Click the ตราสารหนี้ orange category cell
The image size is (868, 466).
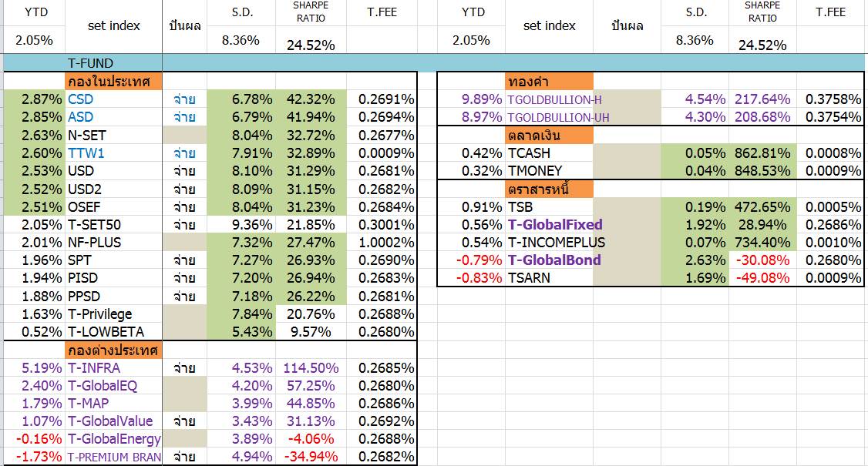(x=549, y=189)
